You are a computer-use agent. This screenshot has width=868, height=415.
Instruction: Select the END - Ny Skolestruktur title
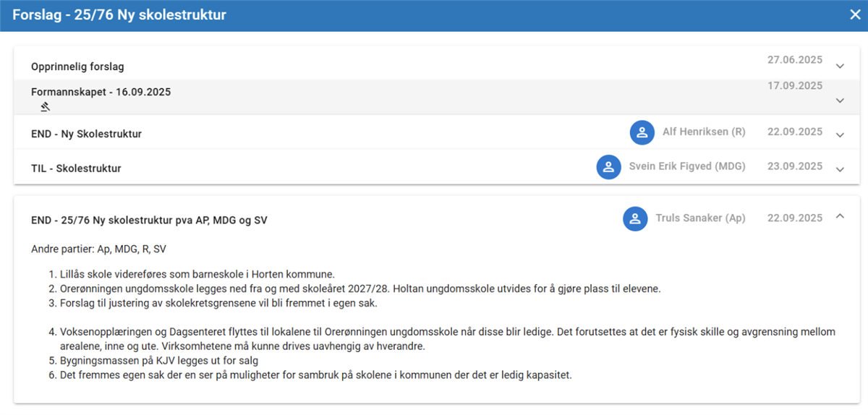(86, 134)
